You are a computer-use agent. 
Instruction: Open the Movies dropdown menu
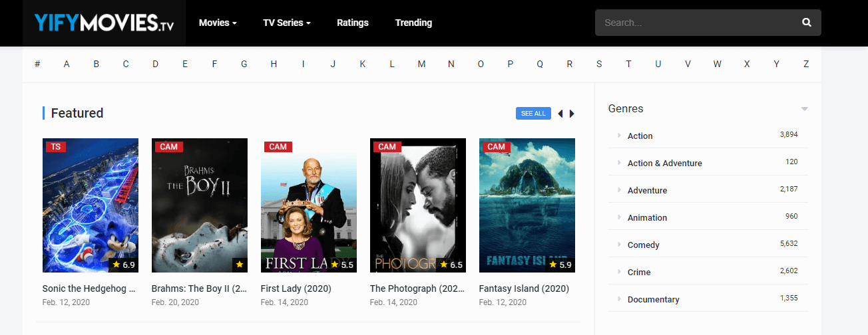tap(218, 23)
